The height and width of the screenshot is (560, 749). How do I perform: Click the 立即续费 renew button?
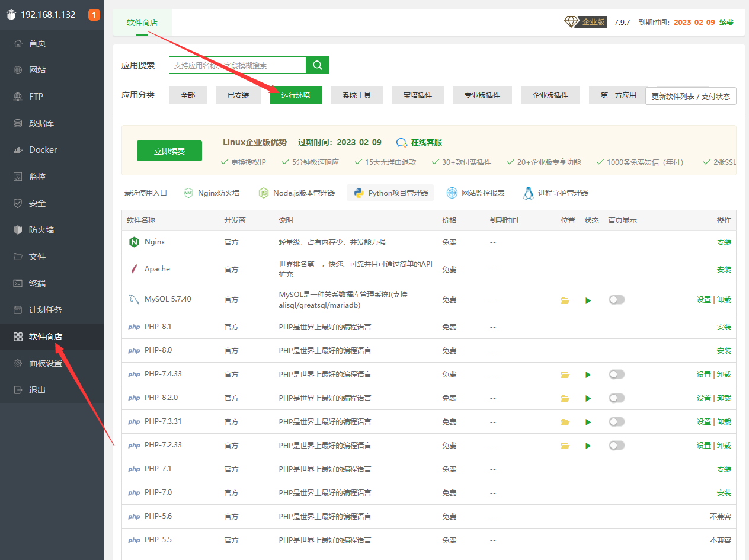click(169, 151)
